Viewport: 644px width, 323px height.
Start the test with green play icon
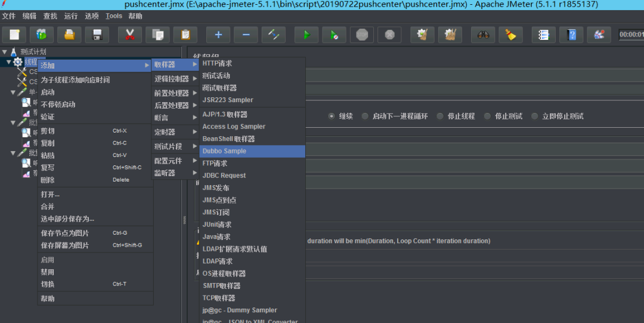(306, 35)
